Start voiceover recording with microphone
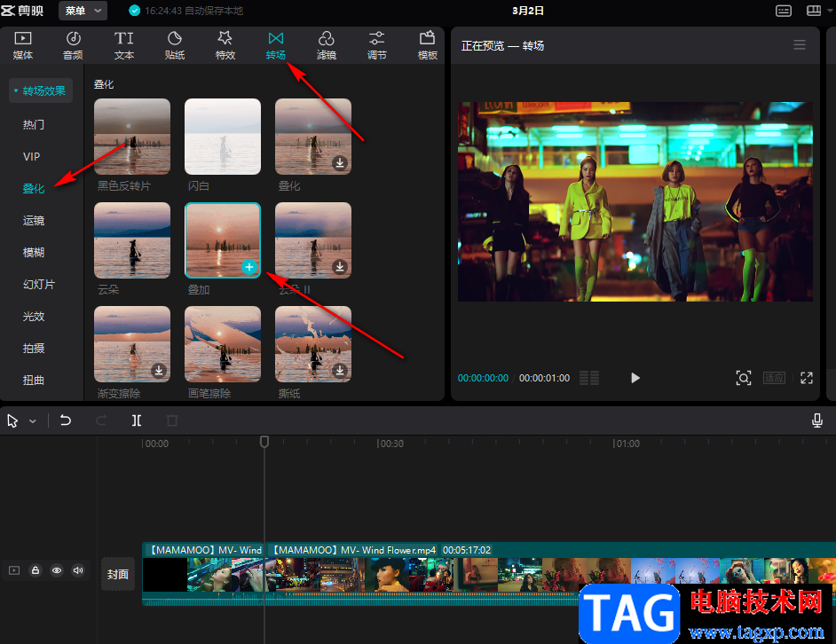The width and height of the screenshot is (836, 644). [816, 420]
